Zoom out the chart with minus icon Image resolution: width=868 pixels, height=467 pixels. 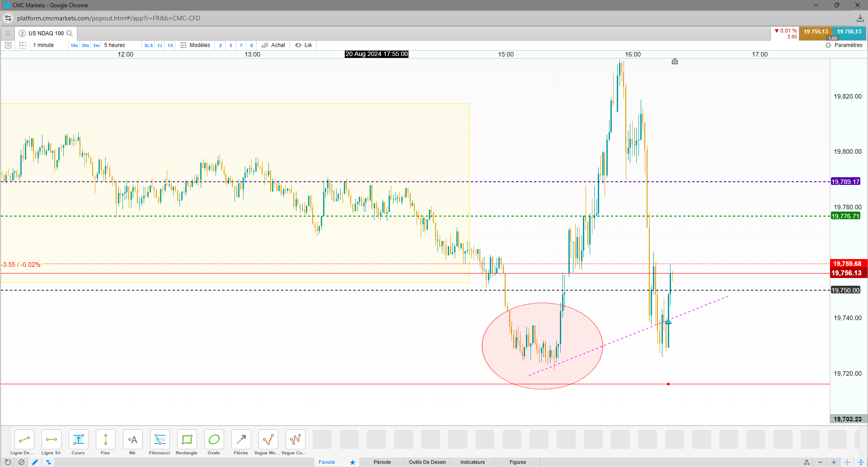820,462
